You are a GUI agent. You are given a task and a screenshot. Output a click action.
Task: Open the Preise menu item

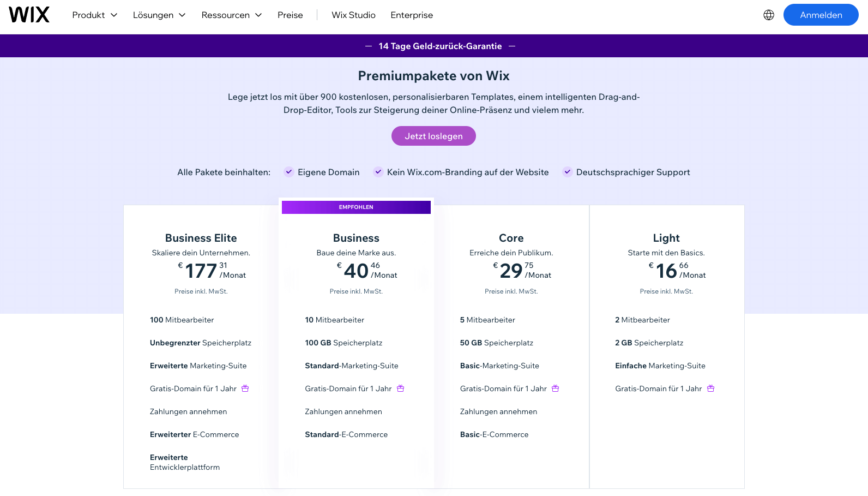pos(290,15)
